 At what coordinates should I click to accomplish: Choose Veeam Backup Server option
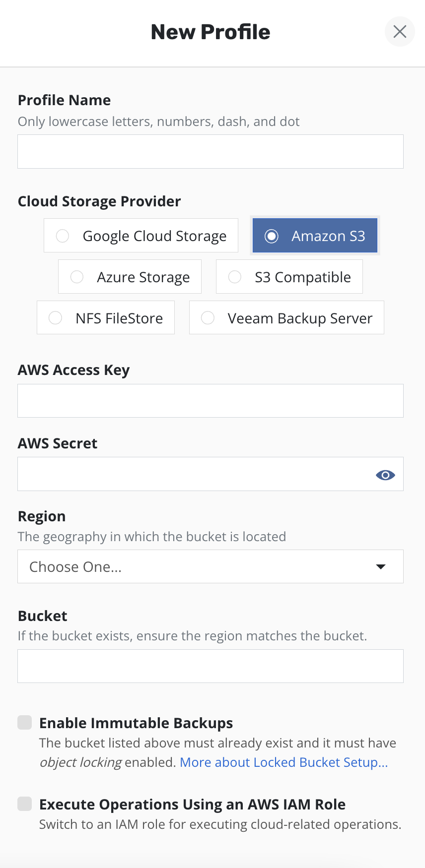[208, 318]
